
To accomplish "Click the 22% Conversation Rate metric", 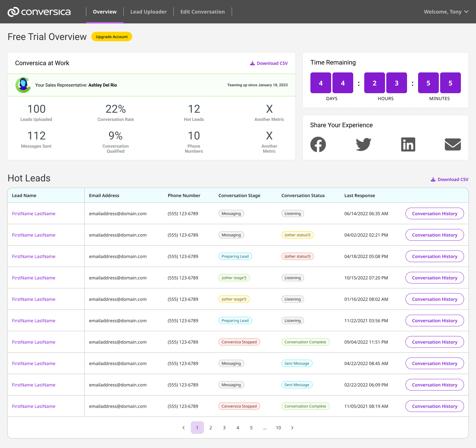I will [x=116, y=112].
